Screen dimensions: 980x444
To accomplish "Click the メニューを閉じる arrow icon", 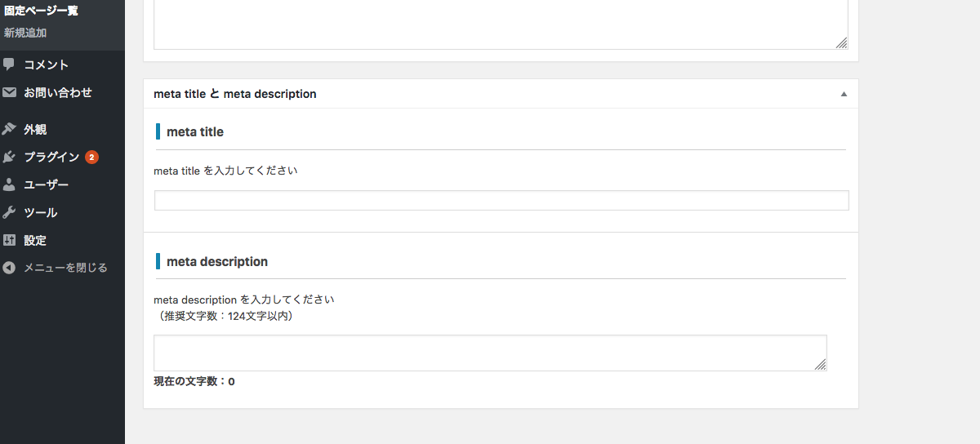I will 9,268.
